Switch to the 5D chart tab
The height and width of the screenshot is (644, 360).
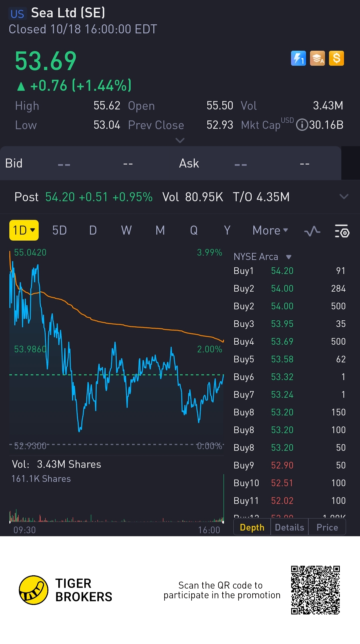(x=60, y=230)
